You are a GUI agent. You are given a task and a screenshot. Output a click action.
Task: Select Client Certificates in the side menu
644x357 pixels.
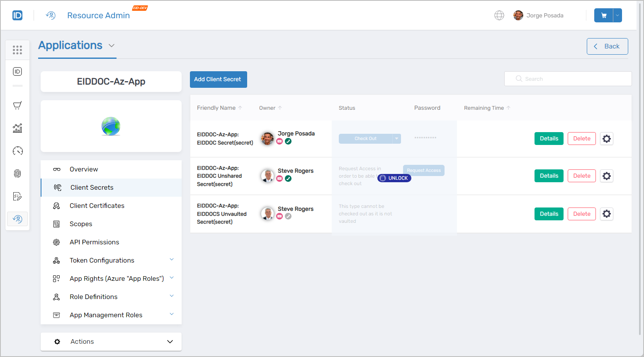tap(97, 206)
